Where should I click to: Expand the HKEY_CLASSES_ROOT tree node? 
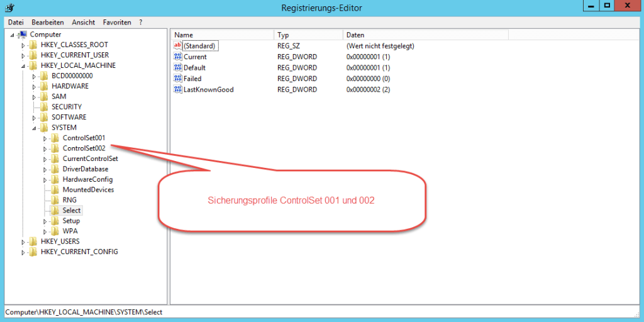click(24, 45)
